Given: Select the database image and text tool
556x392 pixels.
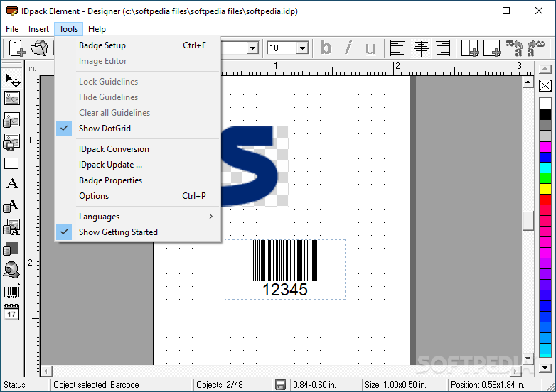Looking at the screenshot, I should tap(11, 227).
